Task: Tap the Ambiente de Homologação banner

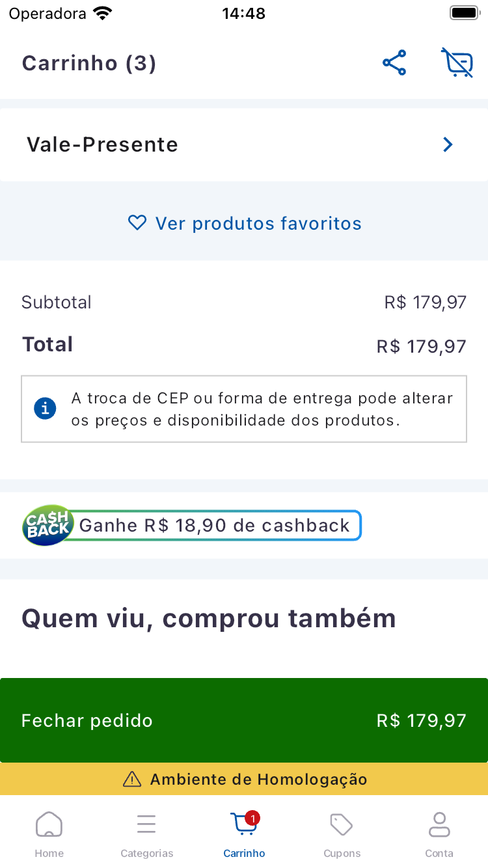Action: coord(258,779)
